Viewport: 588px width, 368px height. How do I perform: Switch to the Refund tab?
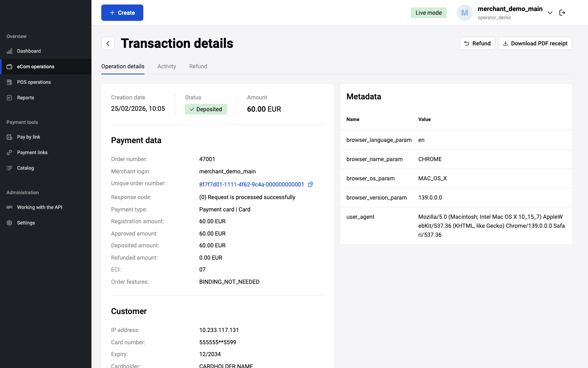(x=198, y=66)
